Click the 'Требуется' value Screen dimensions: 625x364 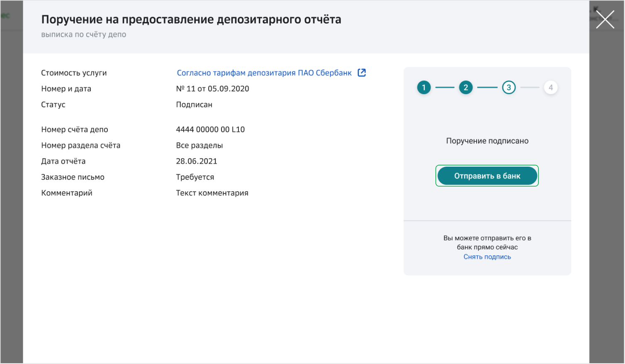pyautogui.click(x=195, y=177)
